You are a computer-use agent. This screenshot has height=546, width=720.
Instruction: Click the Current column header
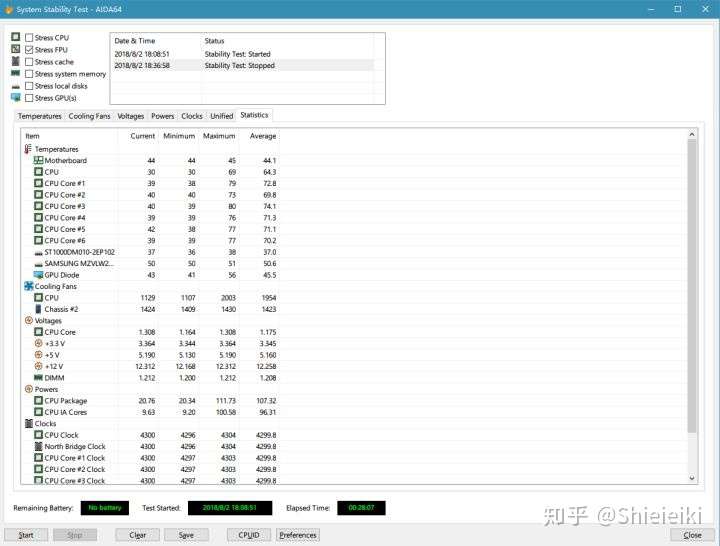pyautogui.click(x=137, y=136)
